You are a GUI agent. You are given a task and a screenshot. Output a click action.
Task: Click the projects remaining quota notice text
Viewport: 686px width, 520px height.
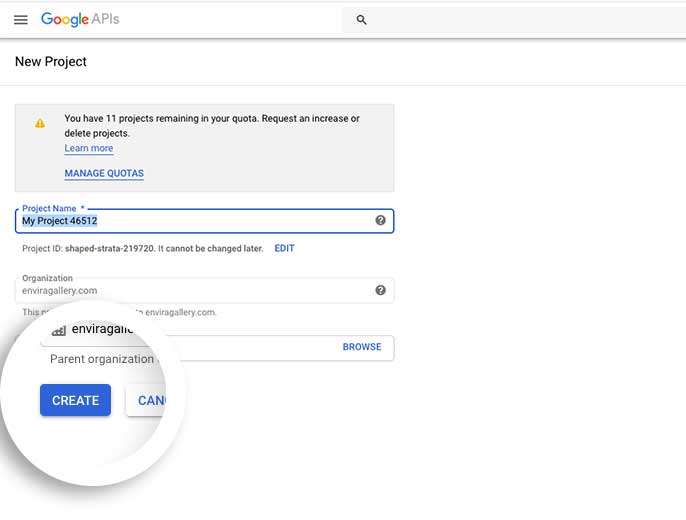point(212,125)
